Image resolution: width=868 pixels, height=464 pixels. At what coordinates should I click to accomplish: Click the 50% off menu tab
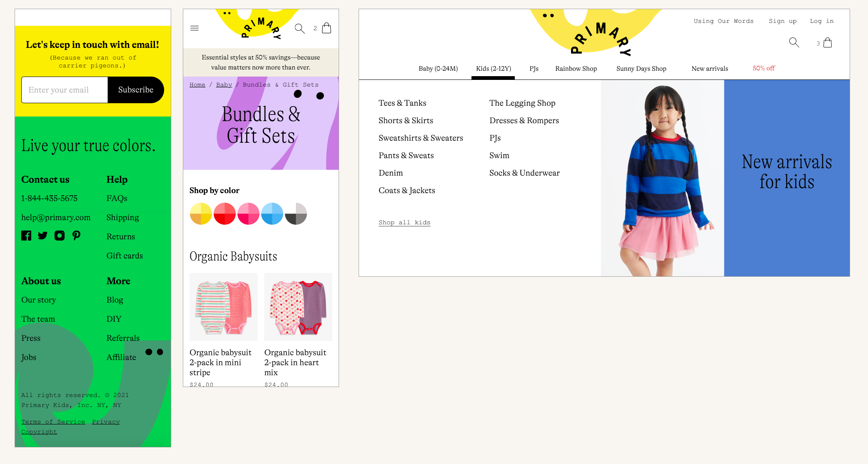(x=763, y=69)
